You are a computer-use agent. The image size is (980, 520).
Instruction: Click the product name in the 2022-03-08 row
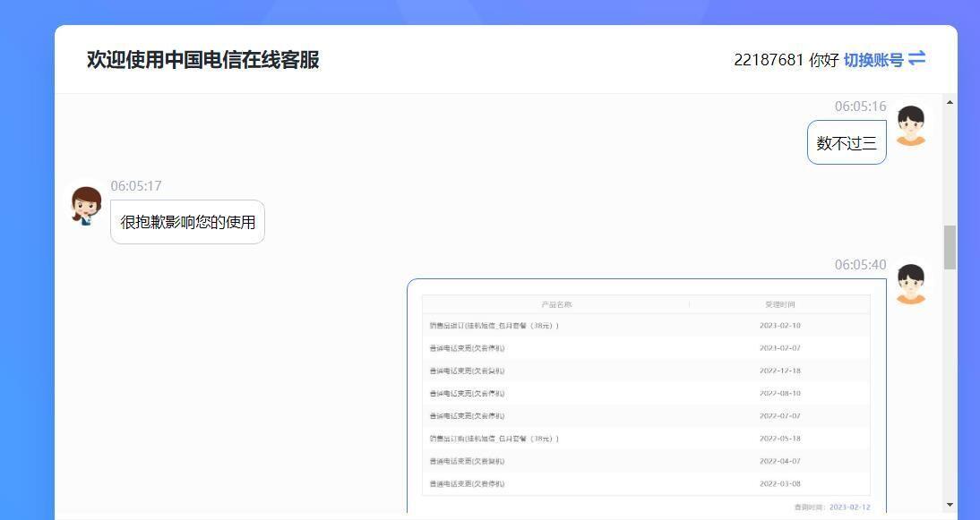pyautogui.click(x=467, y=483)
